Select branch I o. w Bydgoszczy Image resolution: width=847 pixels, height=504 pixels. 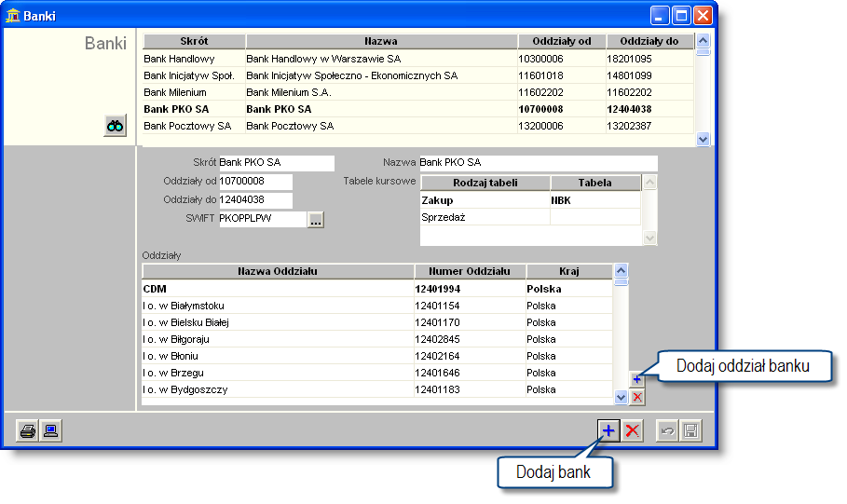point(377,389)
